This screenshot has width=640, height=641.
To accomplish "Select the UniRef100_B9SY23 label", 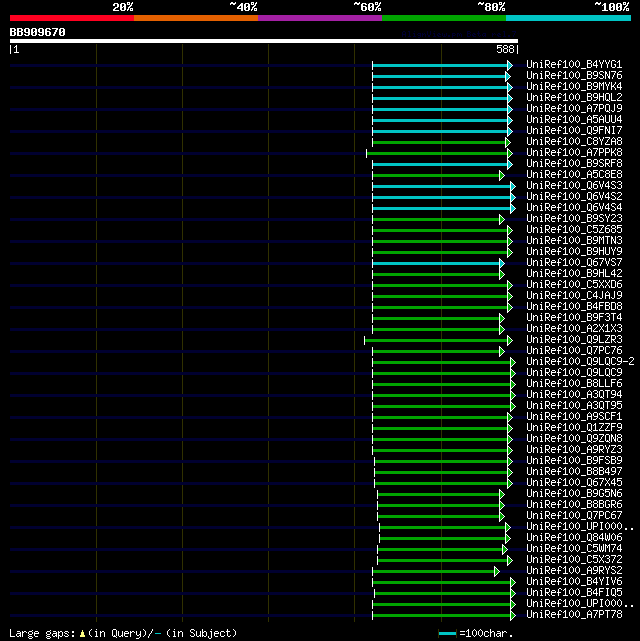I will [574, 219].
